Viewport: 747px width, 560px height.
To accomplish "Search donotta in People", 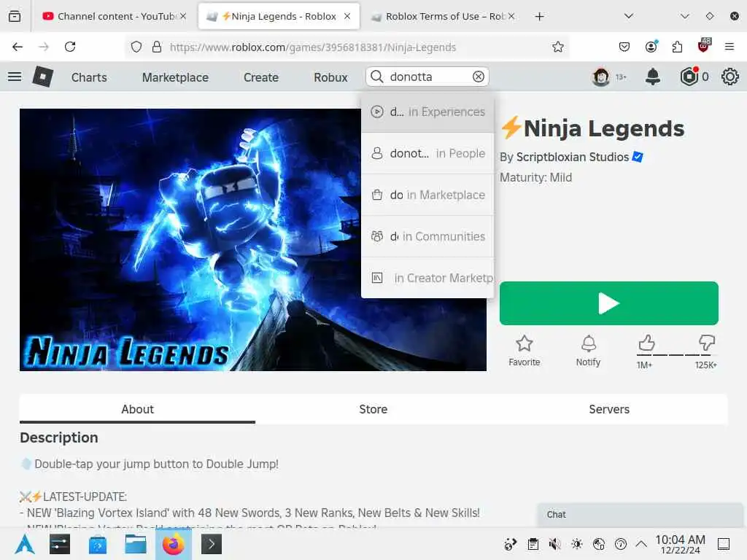I will [x=427, y=153].
